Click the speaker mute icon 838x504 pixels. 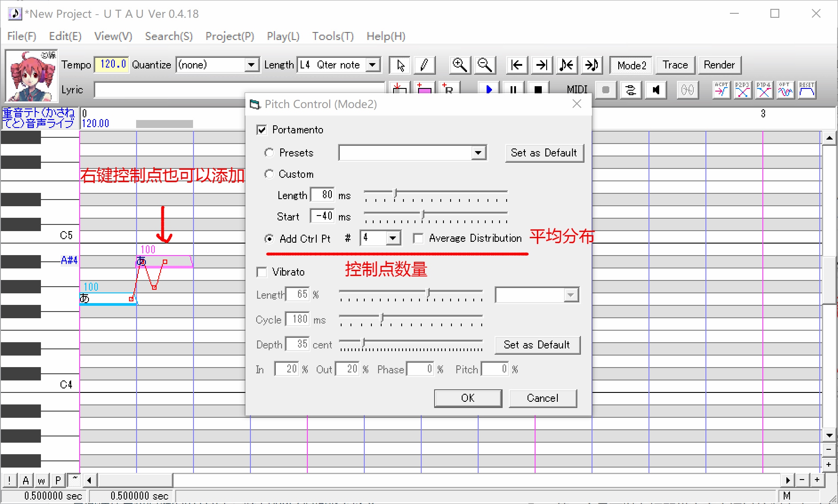656,90
